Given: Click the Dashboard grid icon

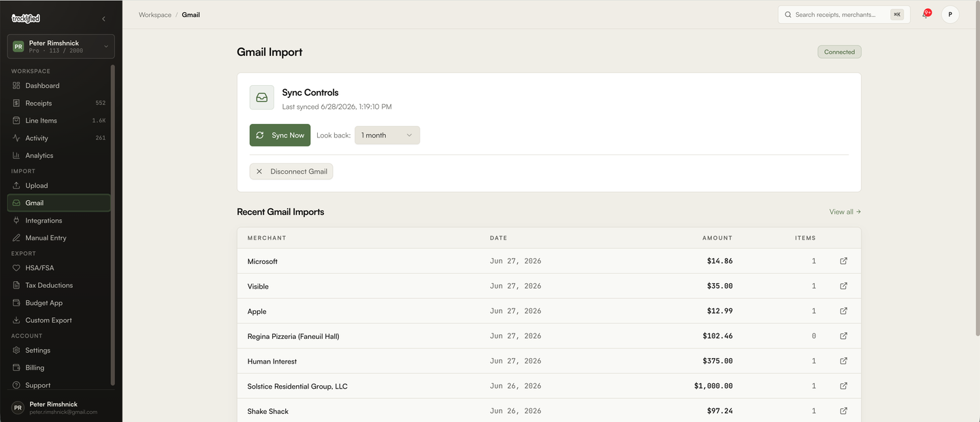Looking at the screenshot, I should tap(16, 86).
